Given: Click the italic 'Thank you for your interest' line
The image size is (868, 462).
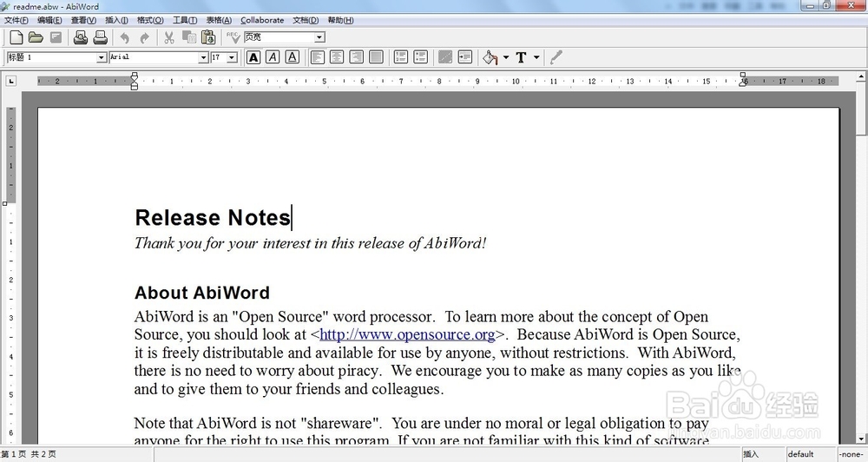Looking at the screenshot, I should pos(310,243).
